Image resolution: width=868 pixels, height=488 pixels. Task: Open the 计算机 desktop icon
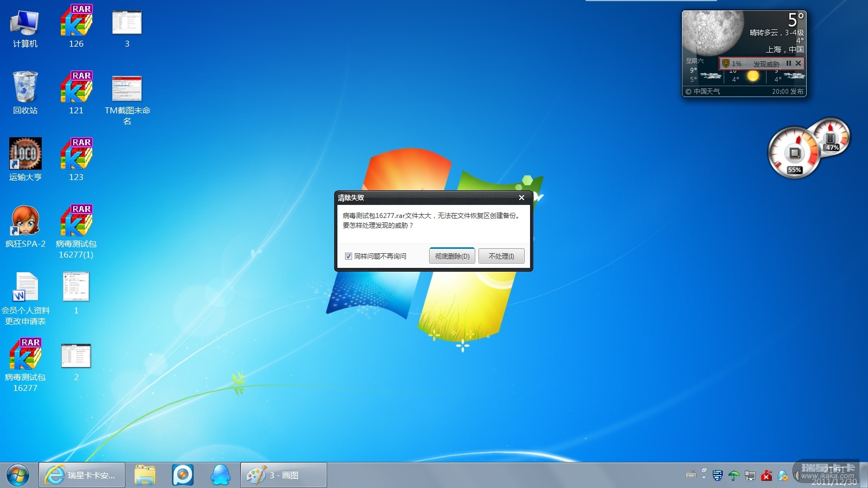(x=25, y=28)
